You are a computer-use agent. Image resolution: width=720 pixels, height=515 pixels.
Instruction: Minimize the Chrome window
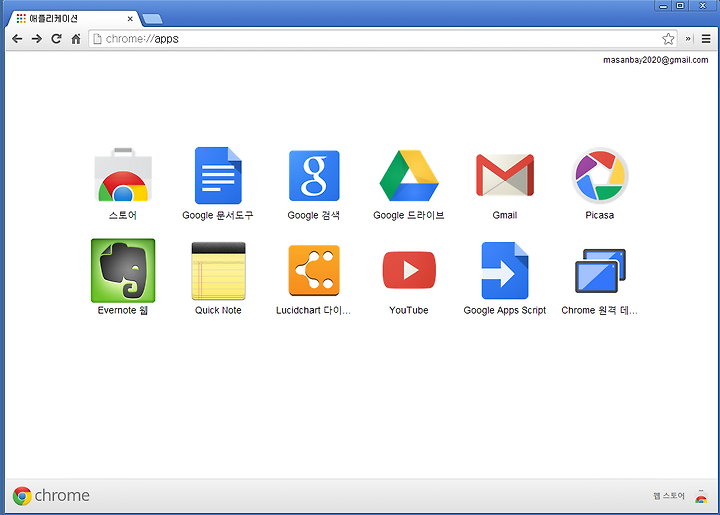tap(663, 6)
